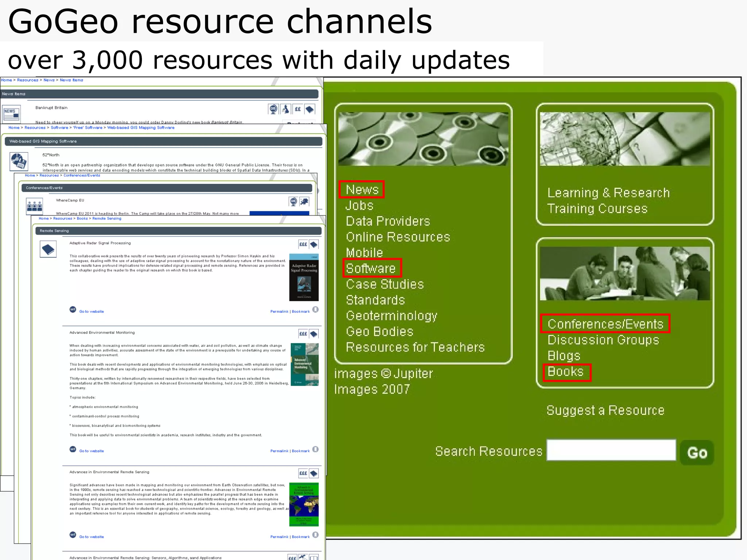The width and height of the screenshot is (747, 560).
Task: Click Go to website under Advanced Environmental Monitoring
Action: [92, 451]
